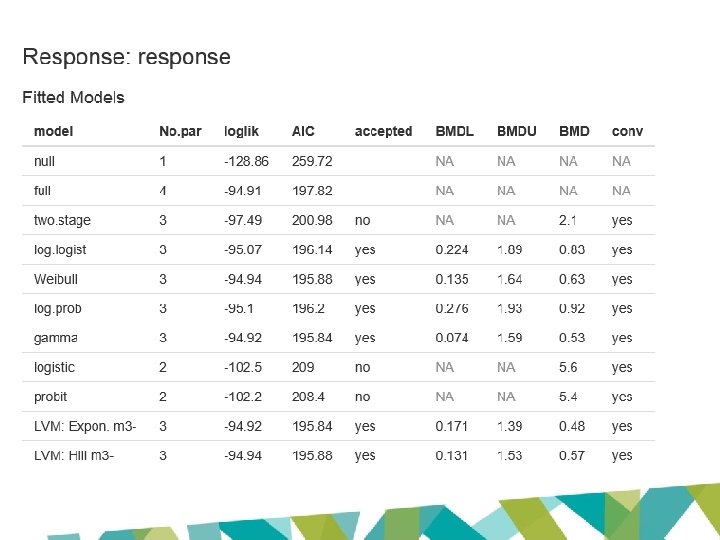Image resolution: width=720 pixels, height=540 pixels.
Task: Click the 'LVM: Hill m3-' row
Action: tap(338, 456)
